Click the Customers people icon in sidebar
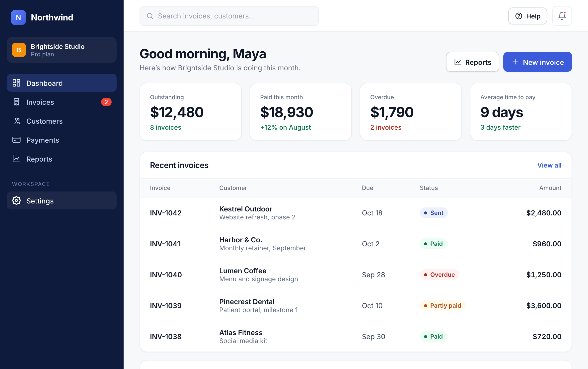Screen dimensions: 588x369 [x=17, y=121]
